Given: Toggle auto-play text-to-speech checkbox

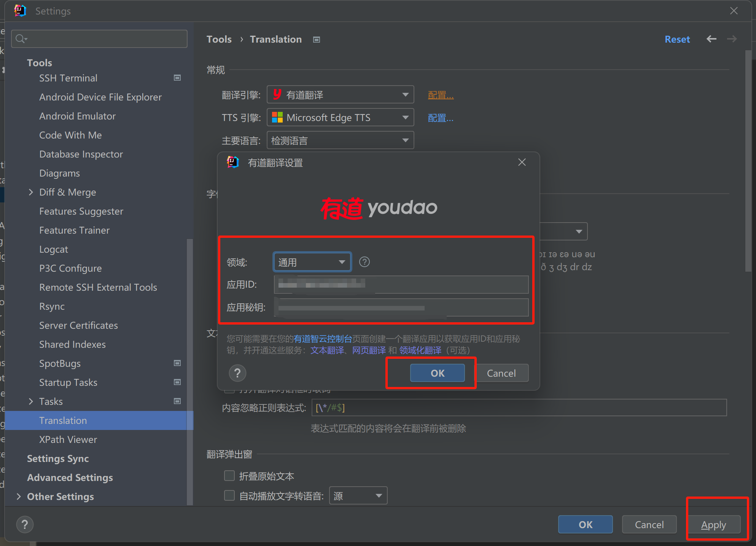Looking at the screenshot, I should point(229,495).
